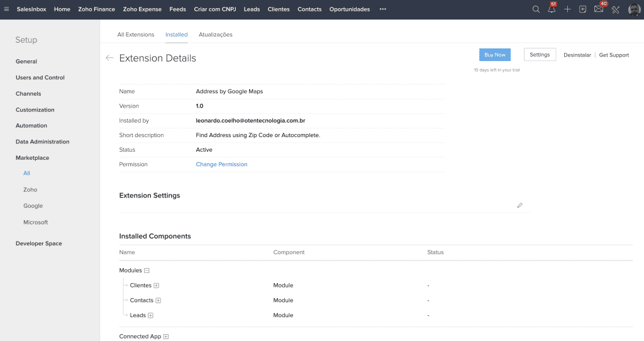Open the more modules ellipsis menu
Image resolution: width=644 pixels, height=341 pixels.
click(382, 9)
